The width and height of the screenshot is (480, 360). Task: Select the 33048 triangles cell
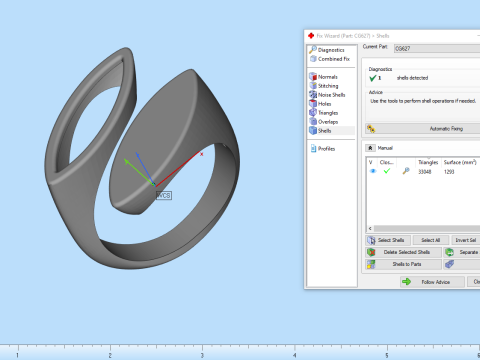pos(425,172)
